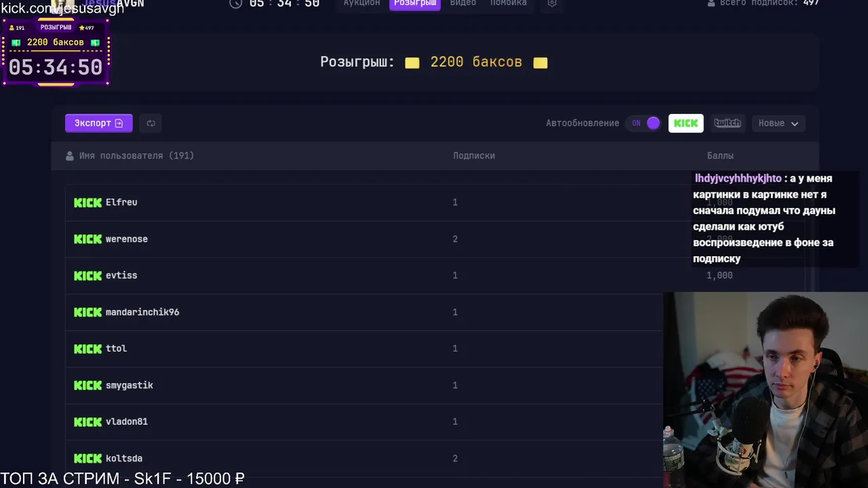This screenshot has height=488, width=868.
Task: Click the Розыгрыш 2200 баксов title
Action: [x=434, y=62]
